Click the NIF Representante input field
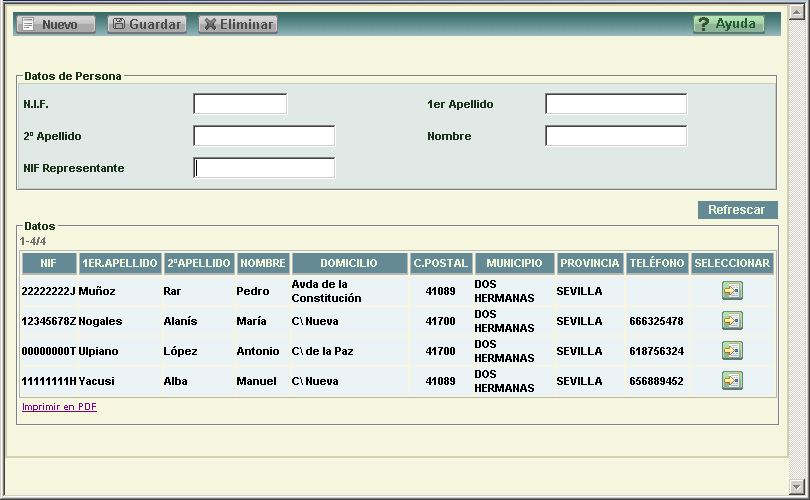 pos(264,168)
